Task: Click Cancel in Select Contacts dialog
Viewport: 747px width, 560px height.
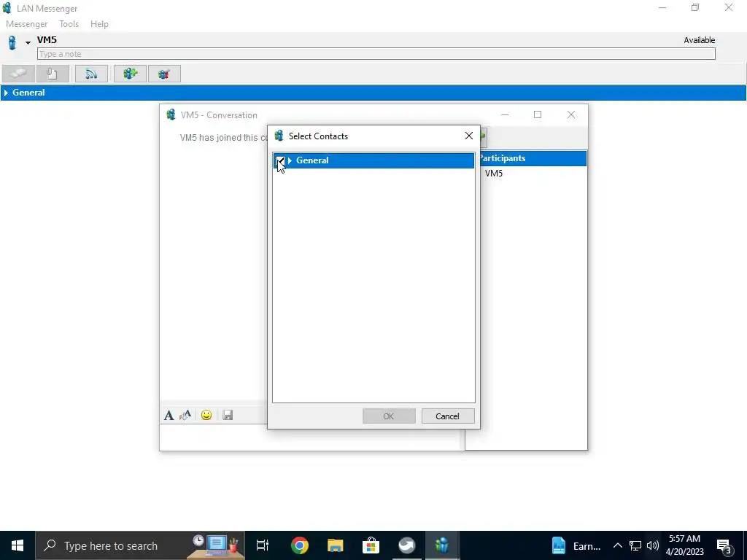Action: point(448,416)
